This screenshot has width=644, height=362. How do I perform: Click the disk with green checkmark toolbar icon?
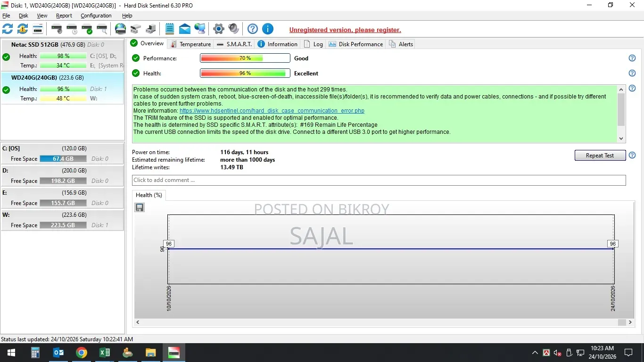click(x=87, y=29)
